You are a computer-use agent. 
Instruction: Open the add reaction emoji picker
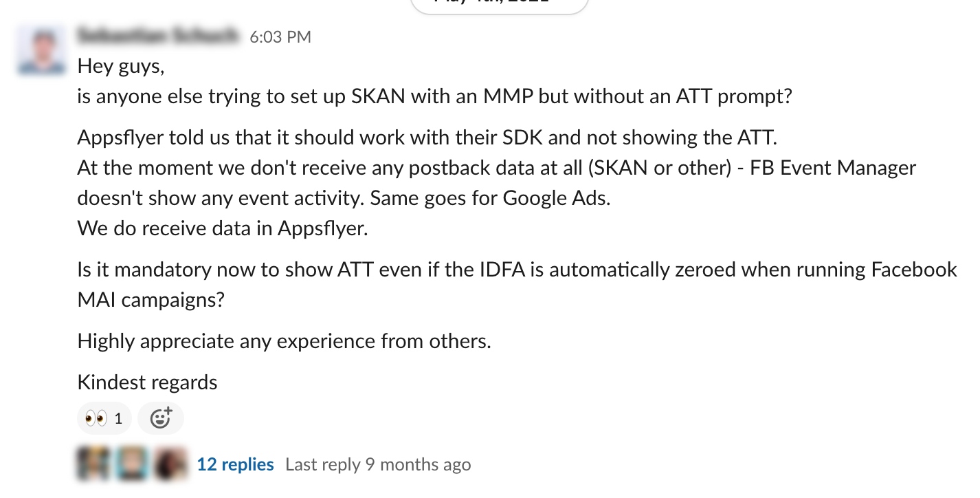(161, 418)
